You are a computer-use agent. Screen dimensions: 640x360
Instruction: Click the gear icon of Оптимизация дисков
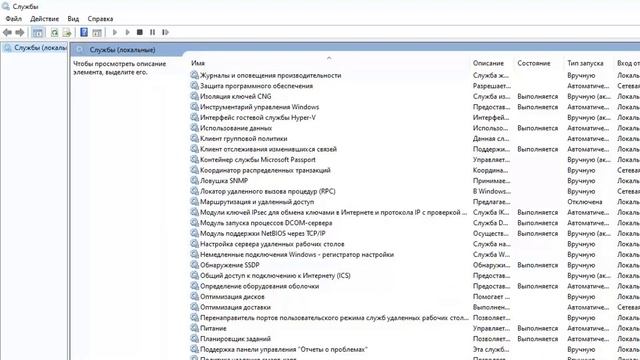(x=194, y=297)
